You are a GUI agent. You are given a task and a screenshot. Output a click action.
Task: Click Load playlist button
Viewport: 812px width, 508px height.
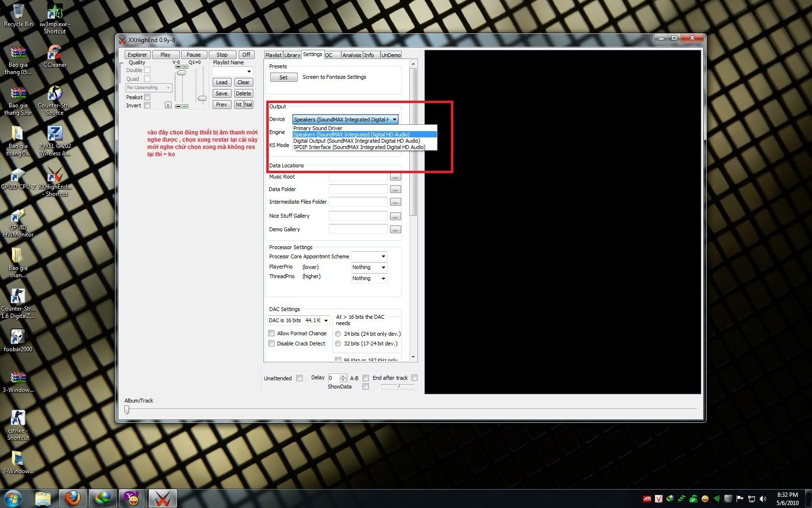click(221, 82)
